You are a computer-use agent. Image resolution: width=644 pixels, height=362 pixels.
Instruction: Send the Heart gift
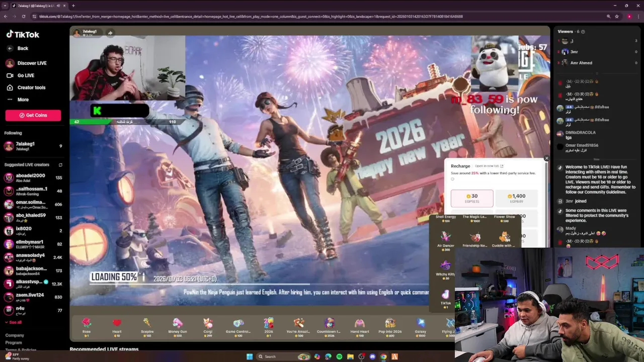click(117, 327)
